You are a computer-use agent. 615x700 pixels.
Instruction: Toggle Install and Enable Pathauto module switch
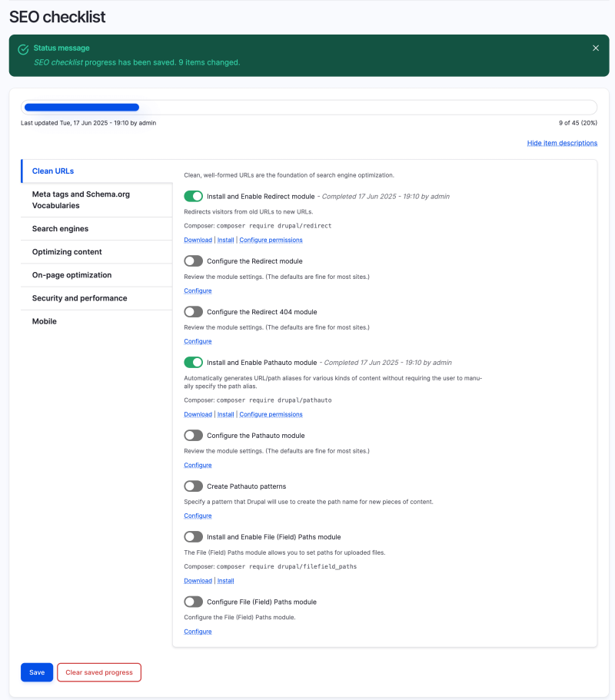(194, 363)
